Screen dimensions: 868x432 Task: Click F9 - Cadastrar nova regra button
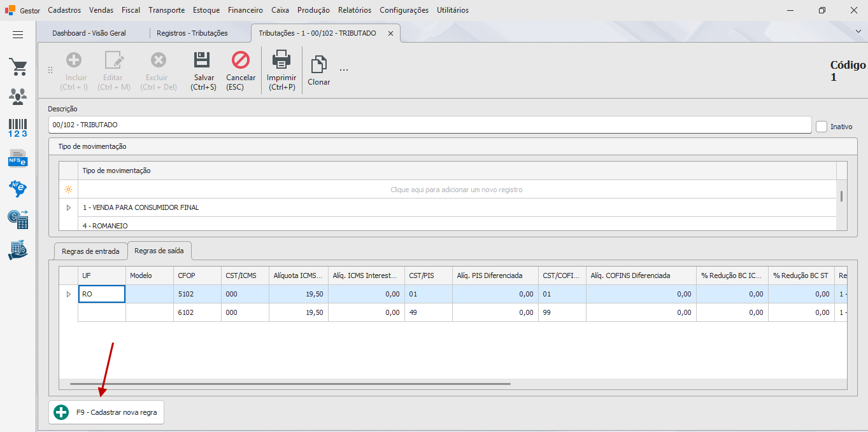[x=107, y=412]
